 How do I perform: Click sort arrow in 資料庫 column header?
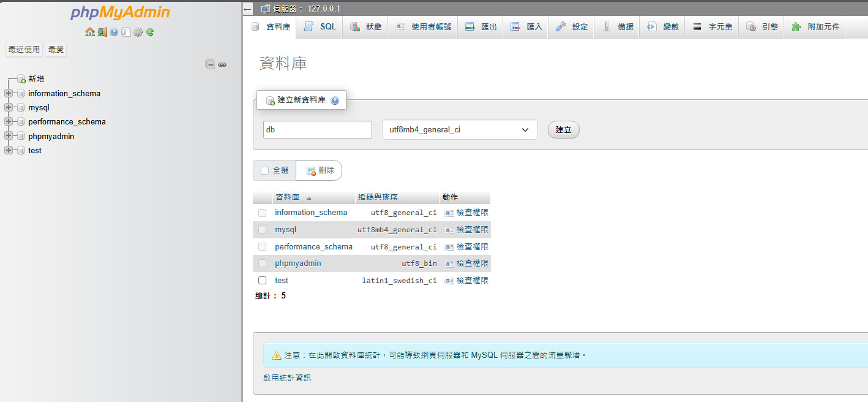tap(309, 198)
